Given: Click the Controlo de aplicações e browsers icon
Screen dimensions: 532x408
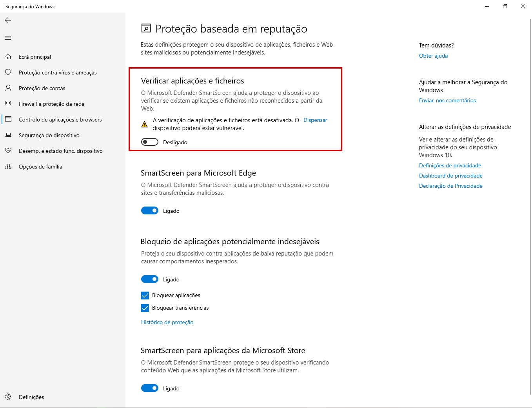Looking at the screenshot, I should pos(8,120).
